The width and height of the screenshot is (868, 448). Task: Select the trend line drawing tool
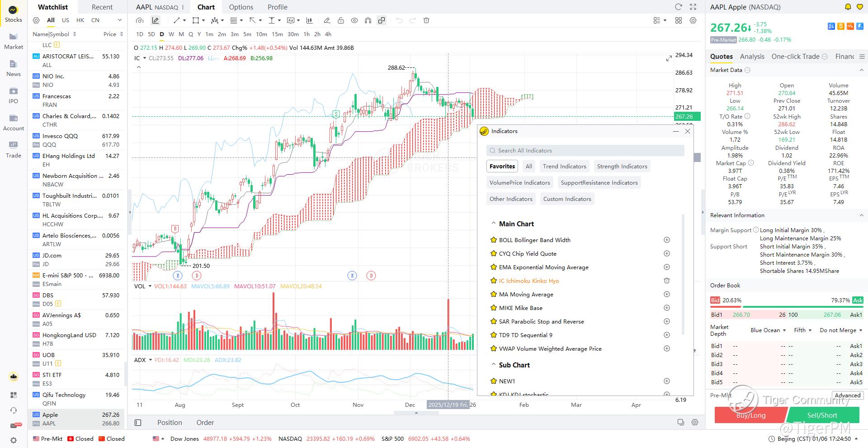pyautogui.click(x=177, y=20)
